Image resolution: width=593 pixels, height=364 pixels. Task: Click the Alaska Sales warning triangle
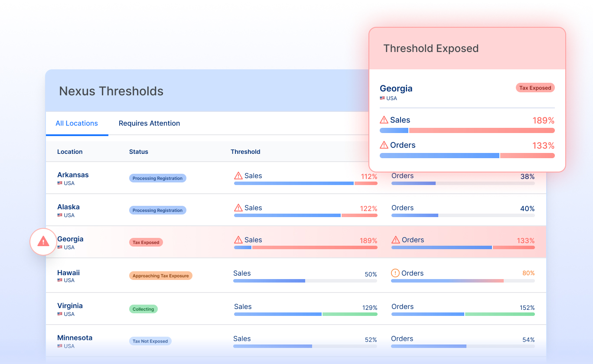238,208
